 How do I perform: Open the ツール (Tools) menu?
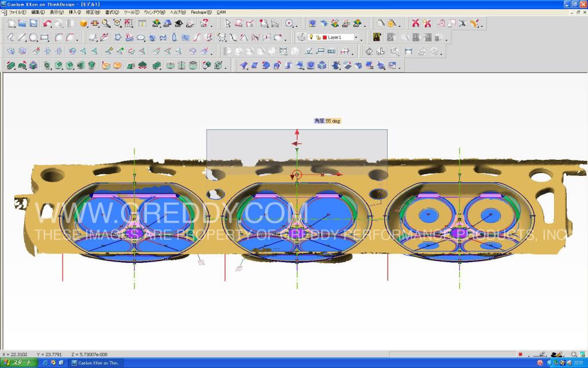(x=131, y=13)
